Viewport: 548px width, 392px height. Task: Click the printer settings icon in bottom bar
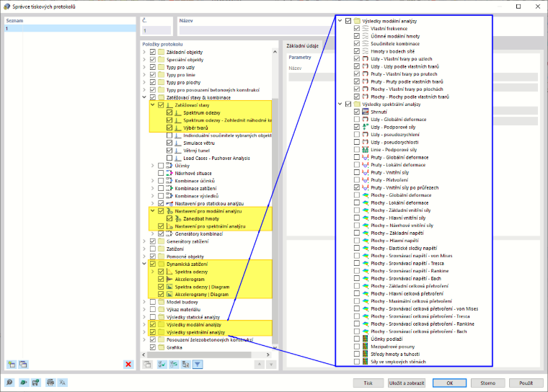click(x=50, y=382)
